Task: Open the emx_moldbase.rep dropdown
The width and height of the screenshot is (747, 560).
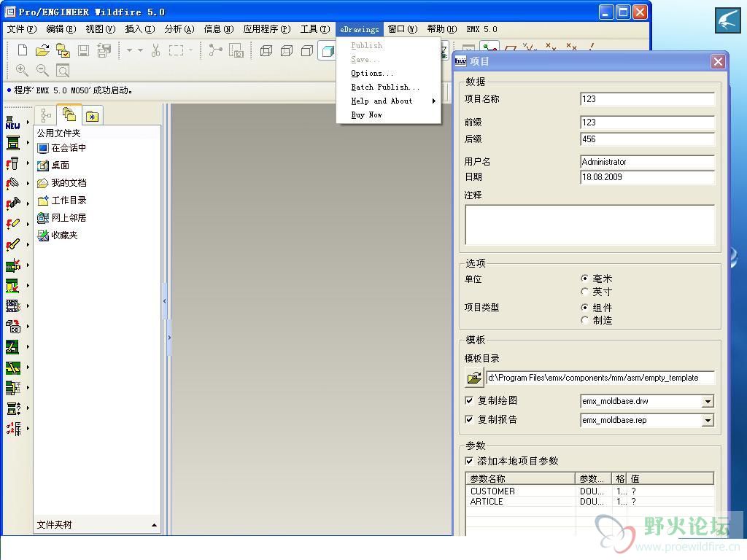Action: tap(708, 421)
